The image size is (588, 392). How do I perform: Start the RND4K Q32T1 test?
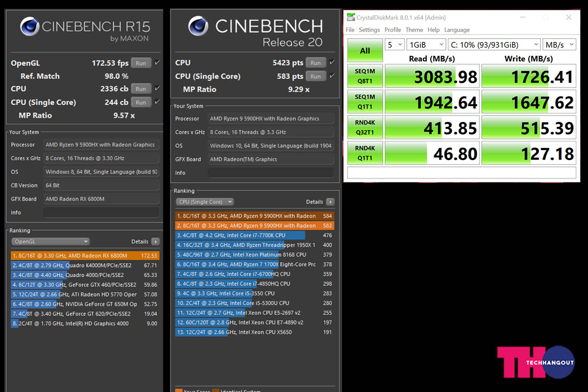tap(365, 128)
